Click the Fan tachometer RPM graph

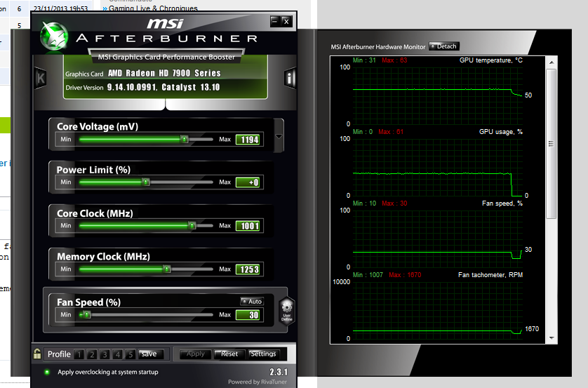point(438,310)
